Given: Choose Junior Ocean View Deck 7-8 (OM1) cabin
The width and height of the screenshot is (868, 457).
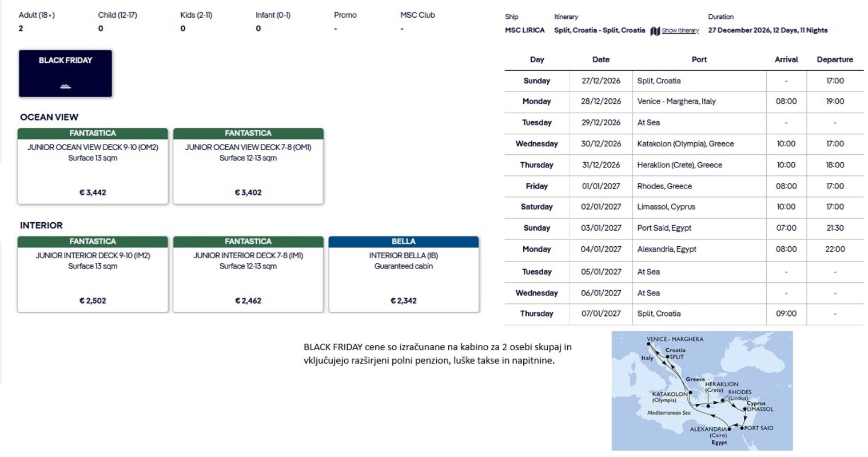Looking at the screenshot, I should point(248,166).
